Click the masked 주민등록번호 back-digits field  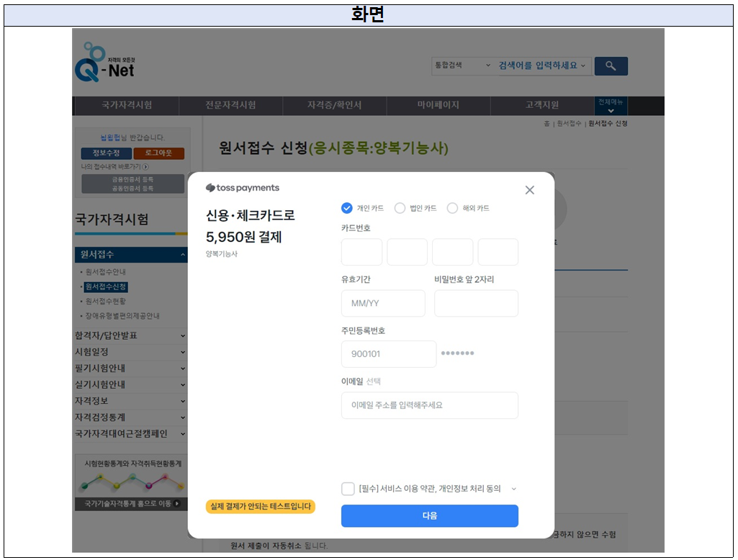457,353
